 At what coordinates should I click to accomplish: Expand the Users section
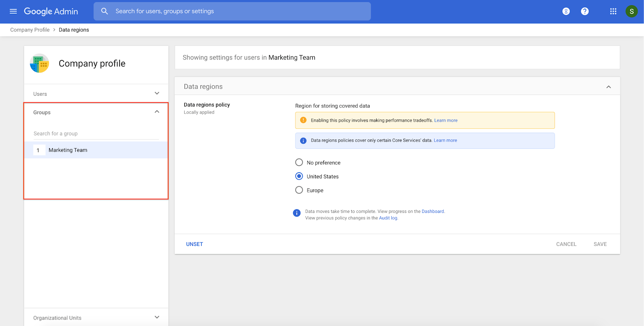point(157,93)
